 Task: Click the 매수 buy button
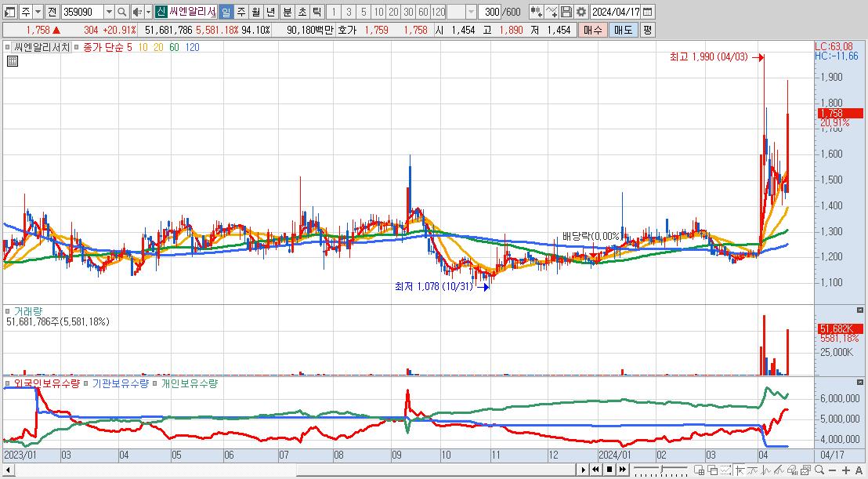593,30
